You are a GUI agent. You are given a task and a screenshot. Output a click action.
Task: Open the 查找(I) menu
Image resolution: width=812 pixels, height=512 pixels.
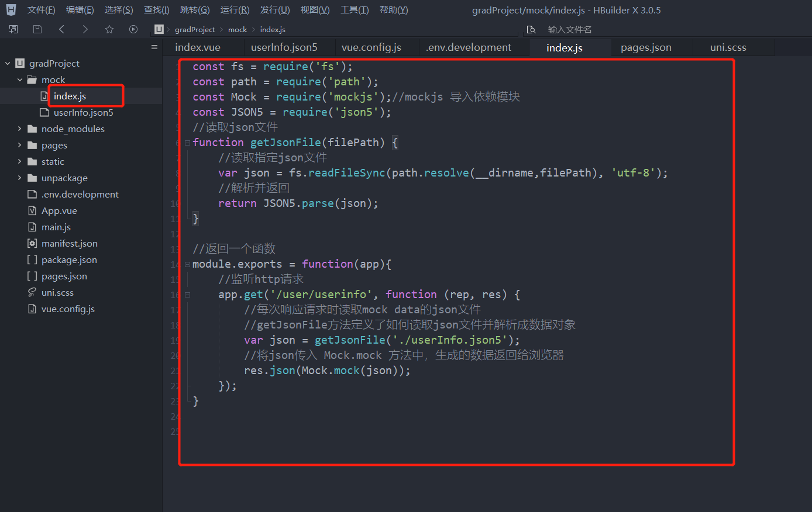(x=157, y=10)
